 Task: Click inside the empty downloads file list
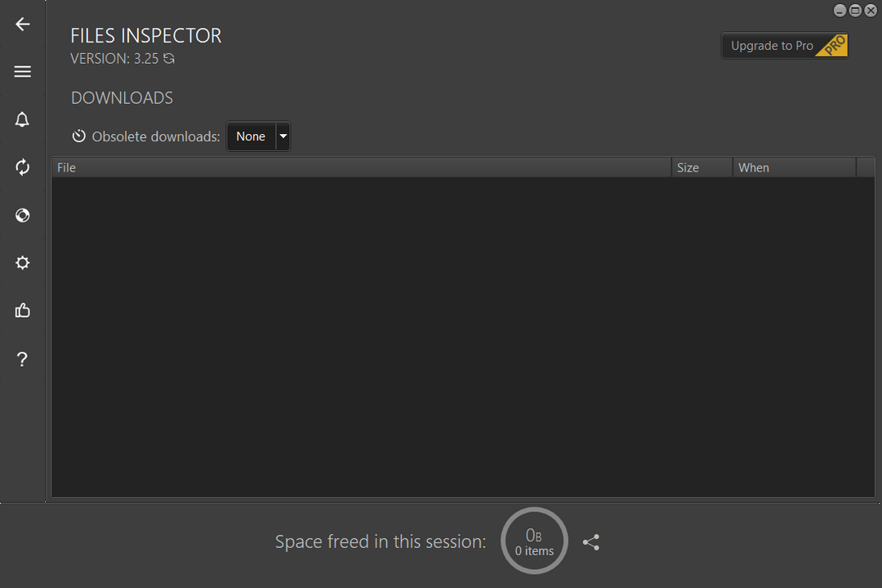pos(462,336)
